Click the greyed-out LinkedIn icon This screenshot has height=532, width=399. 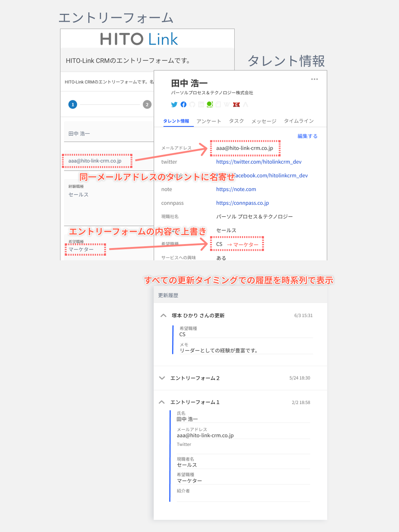click(x=201, y=104)
